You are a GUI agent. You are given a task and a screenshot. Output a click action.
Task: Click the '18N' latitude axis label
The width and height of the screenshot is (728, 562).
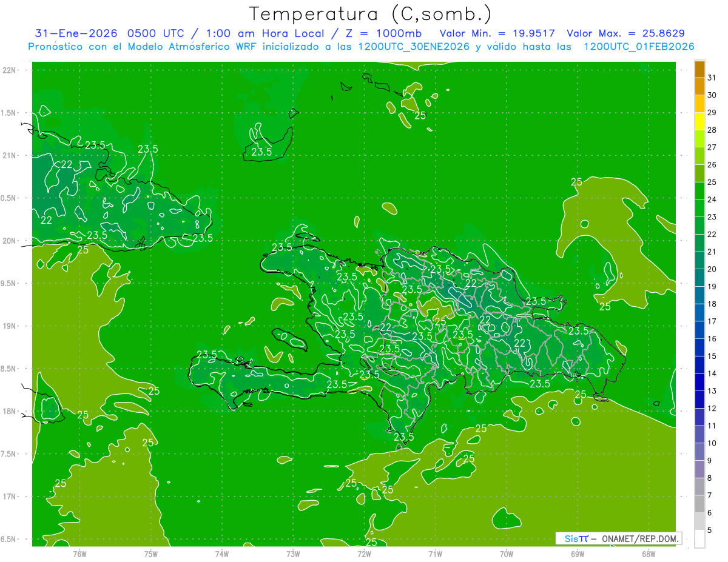(x=10, y=411)
